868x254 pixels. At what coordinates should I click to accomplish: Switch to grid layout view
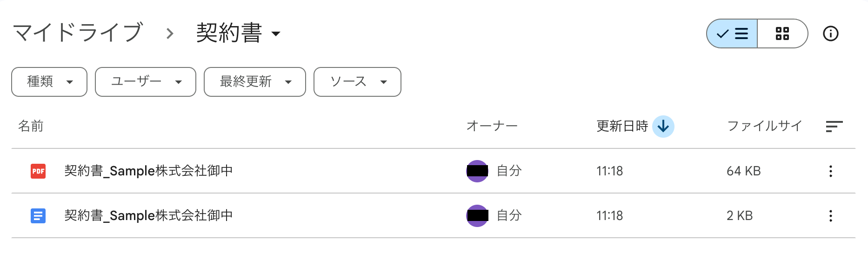[782, 33]
